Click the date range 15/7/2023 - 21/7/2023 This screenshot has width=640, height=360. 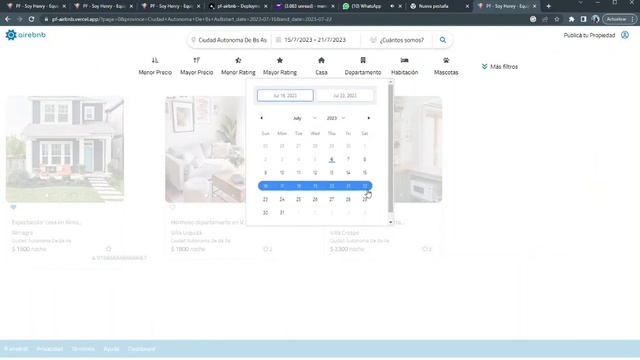click(x=315, y=40)
